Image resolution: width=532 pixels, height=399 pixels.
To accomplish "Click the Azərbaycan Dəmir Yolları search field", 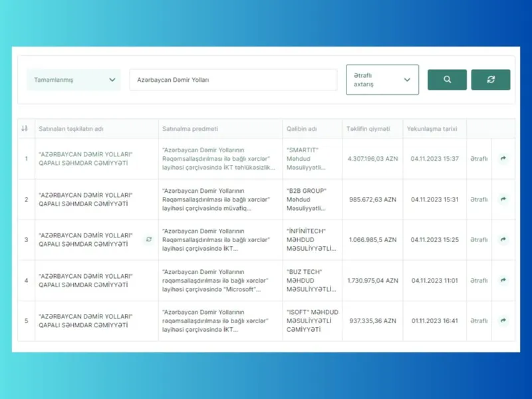I will point(233,80).
